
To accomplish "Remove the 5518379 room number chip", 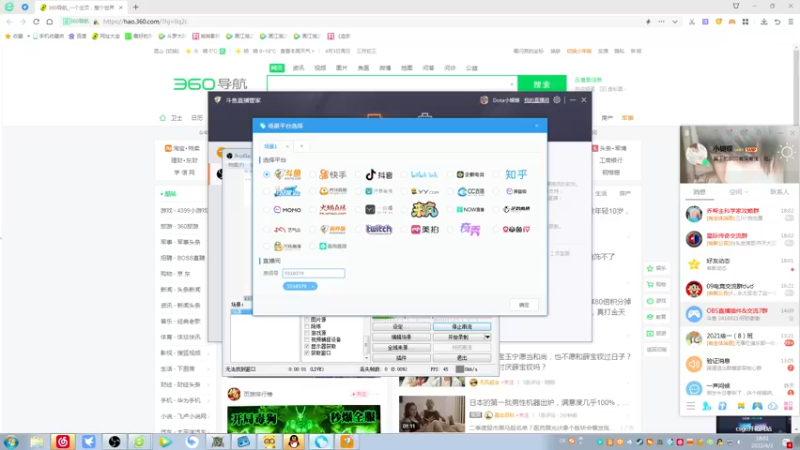I will click(x=313, y=286).
